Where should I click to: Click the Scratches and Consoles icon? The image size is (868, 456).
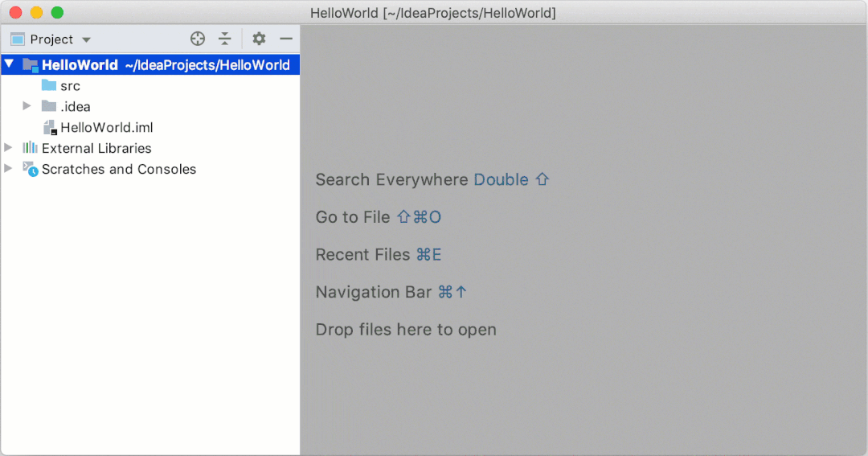(31, 169)
